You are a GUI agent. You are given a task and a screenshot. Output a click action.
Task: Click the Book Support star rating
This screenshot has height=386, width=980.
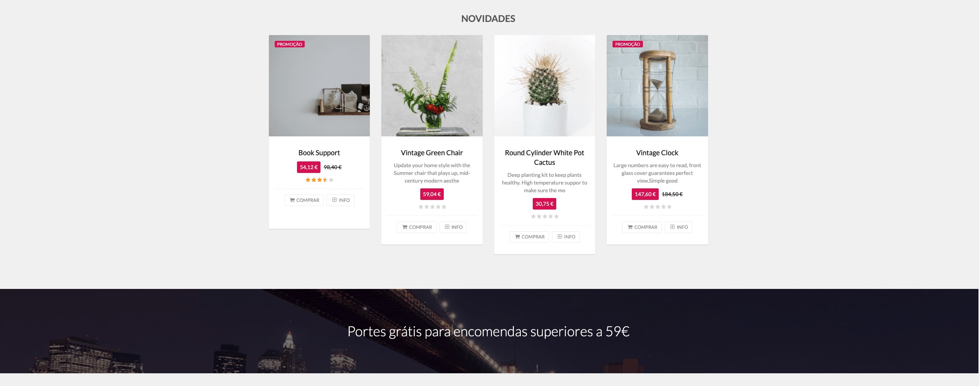(x=319, y=180)
